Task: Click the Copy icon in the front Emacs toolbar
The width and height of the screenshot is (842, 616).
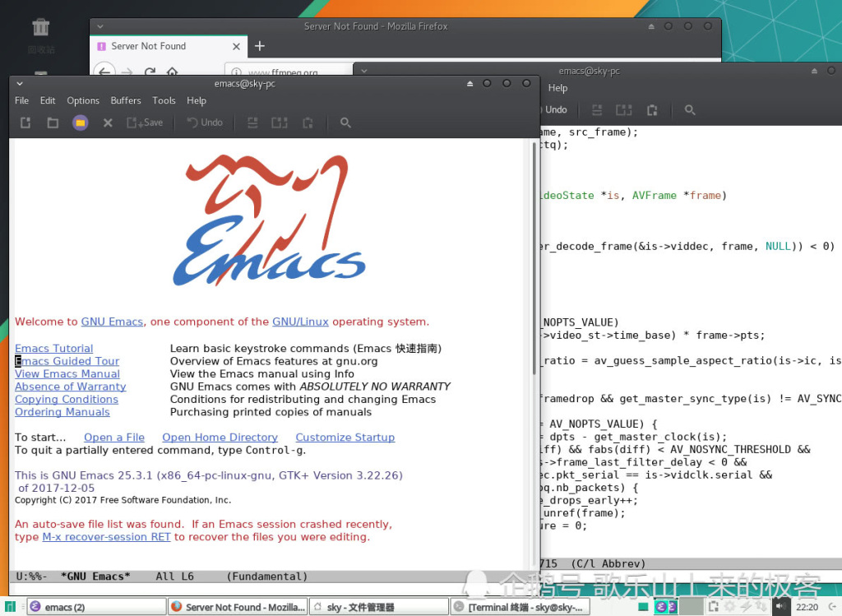Action: pos(280,123)
